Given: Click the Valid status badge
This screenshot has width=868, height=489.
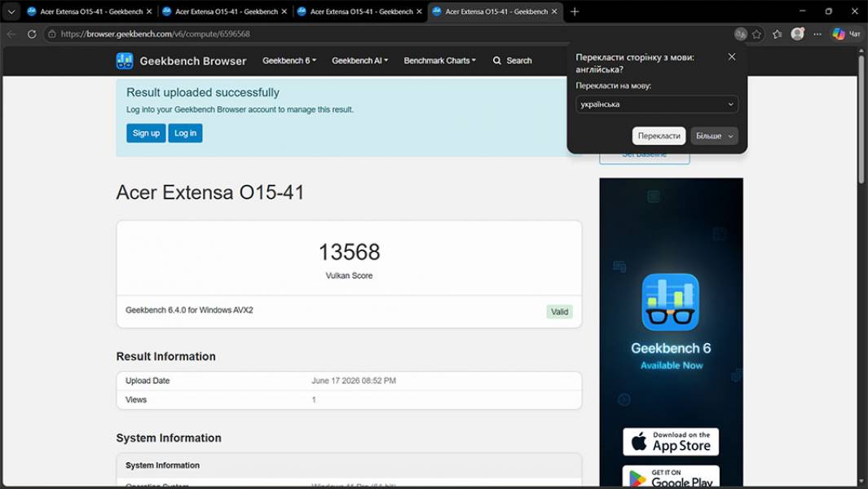Looking at the screenshot, I should pyautogui.click(x=559, y=312).
